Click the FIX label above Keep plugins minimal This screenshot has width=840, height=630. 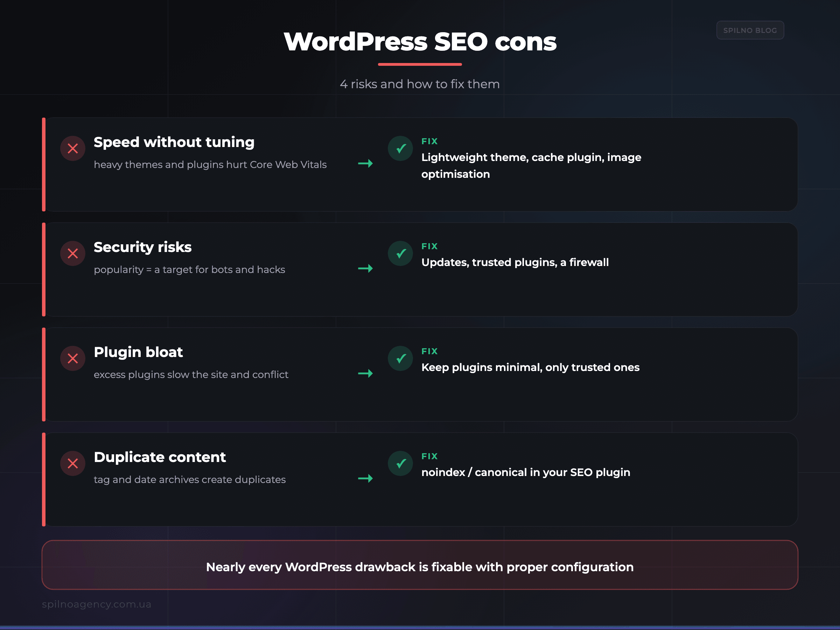[x=429, y=351]
